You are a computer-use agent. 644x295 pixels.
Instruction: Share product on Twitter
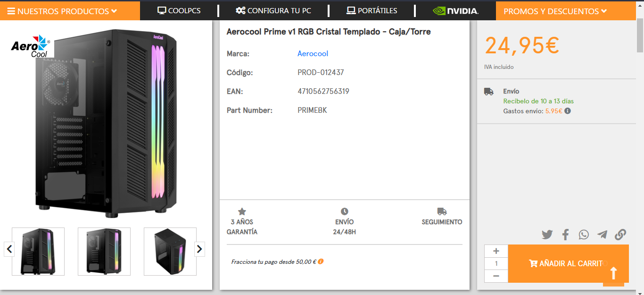coord(547,235)
